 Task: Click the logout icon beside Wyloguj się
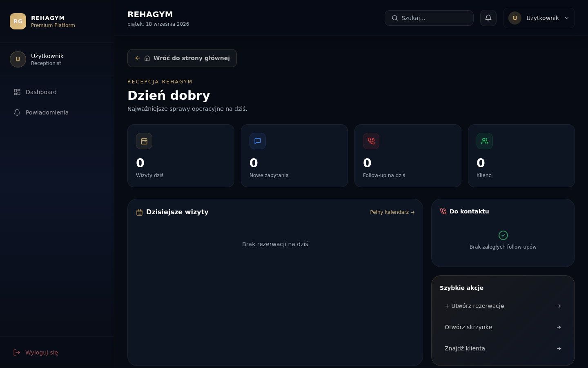tap(17, 352)
